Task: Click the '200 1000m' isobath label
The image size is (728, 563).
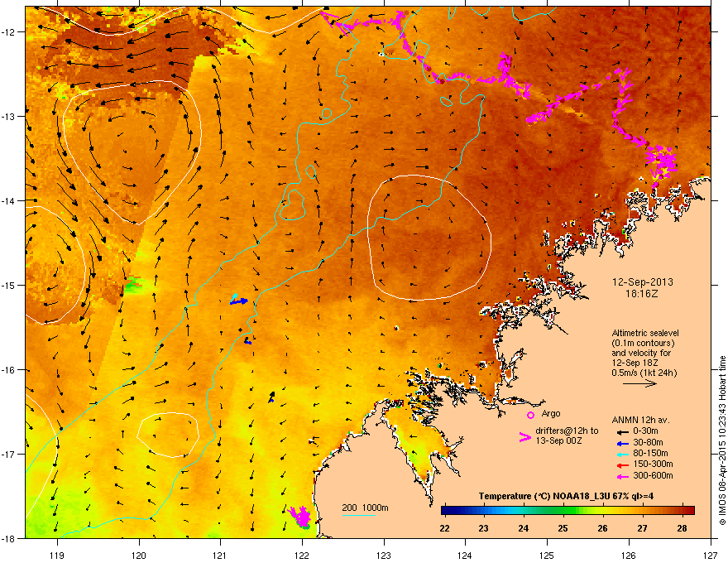Action: [365, 508]
